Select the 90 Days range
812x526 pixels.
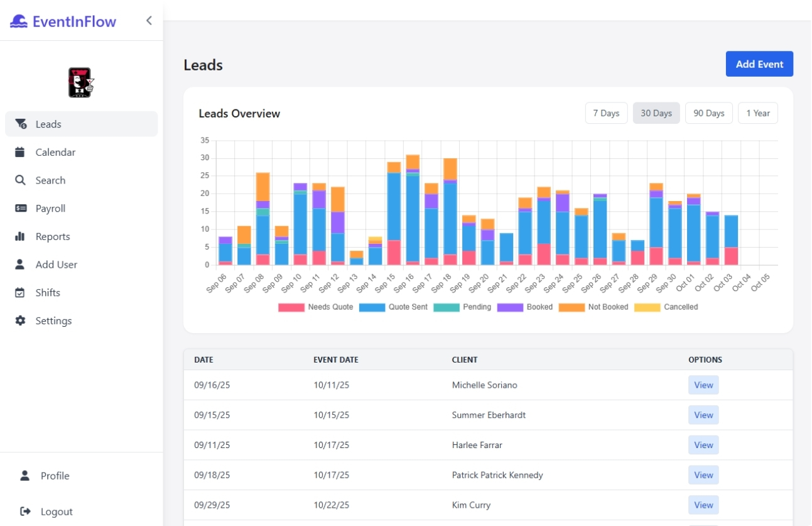click(x=708, y=113)
